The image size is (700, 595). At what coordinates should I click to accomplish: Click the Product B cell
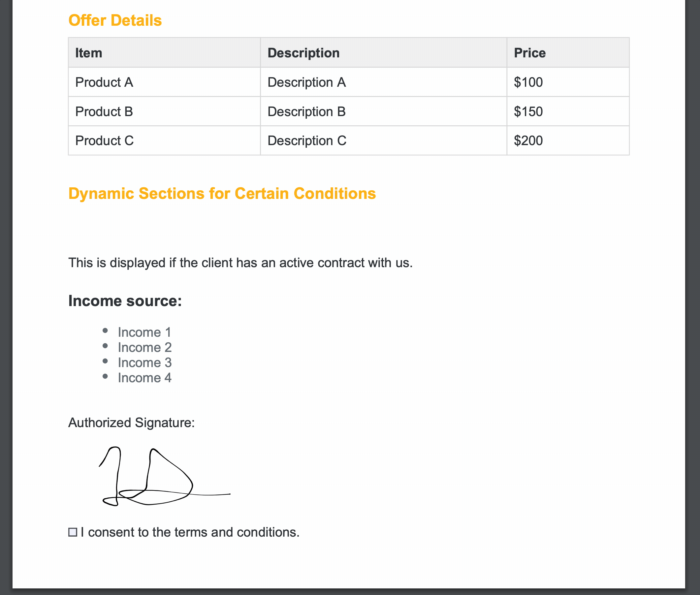point(164,111)
